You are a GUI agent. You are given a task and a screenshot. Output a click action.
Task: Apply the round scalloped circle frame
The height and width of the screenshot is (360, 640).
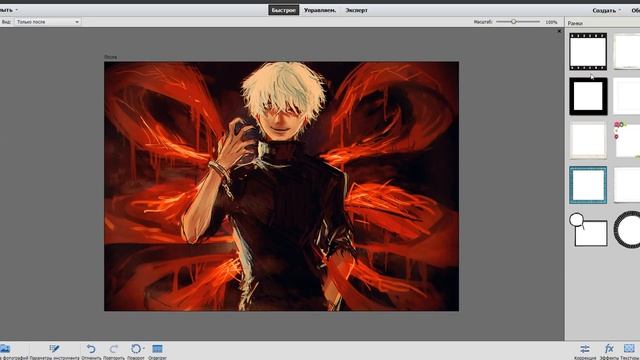point(627,230)
